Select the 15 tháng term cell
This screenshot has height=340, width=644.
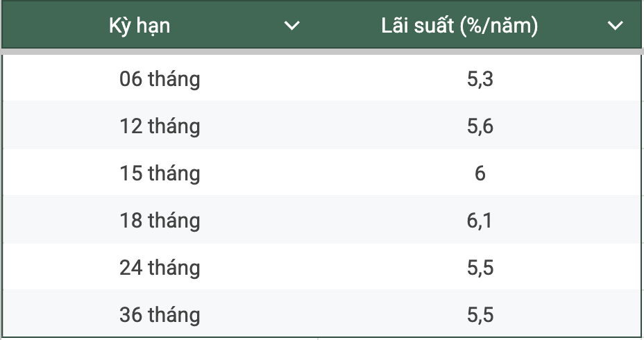[x=160, y=173]
